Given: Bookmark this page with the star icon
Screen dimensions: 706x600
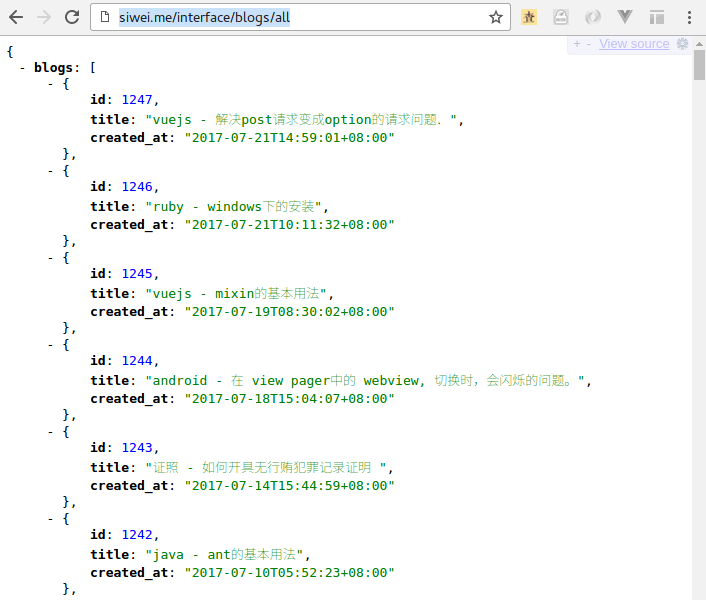Looking at the screenshot, I should pyautogui.click(x=495, y=17).
